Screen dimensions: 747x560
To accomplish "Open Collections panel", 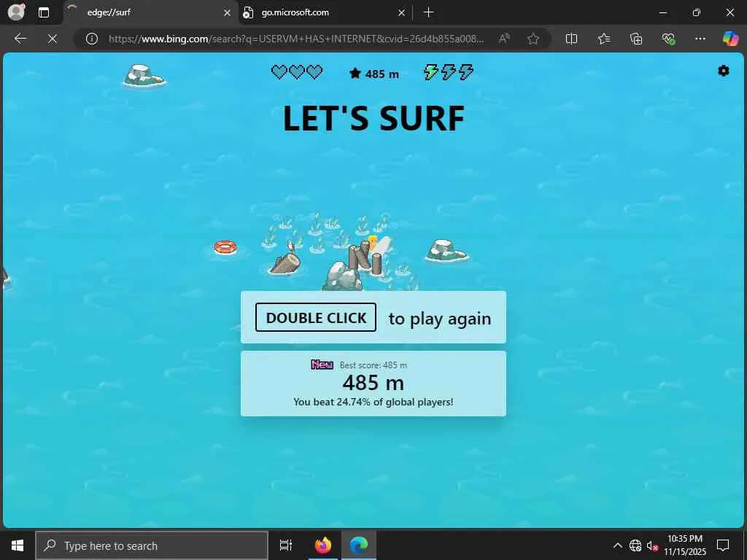I will [636, 39].
